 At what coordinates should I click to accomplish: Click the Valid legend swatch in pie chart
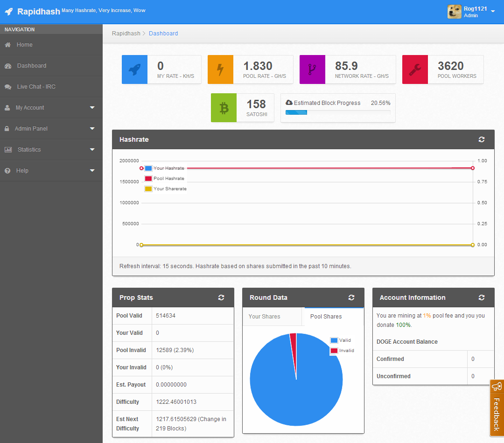click(x=334, y=340)
